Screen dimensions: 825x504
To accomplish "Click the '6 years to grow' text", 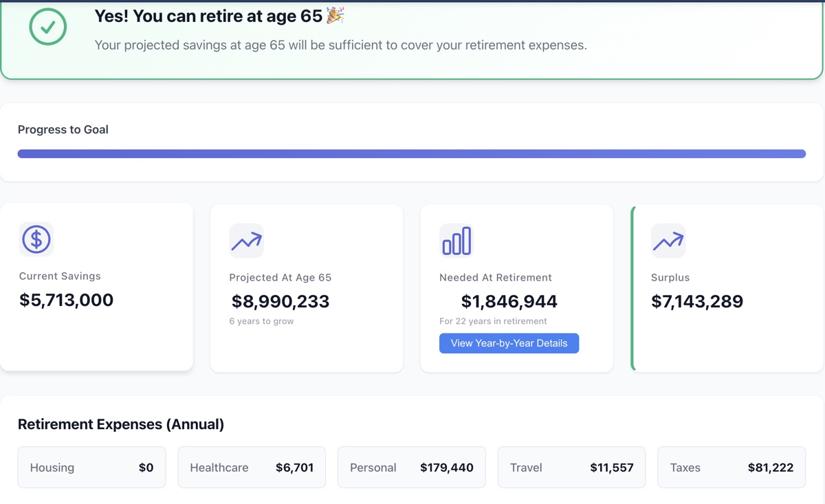I will pyautogui.click(x=261, y=321).
